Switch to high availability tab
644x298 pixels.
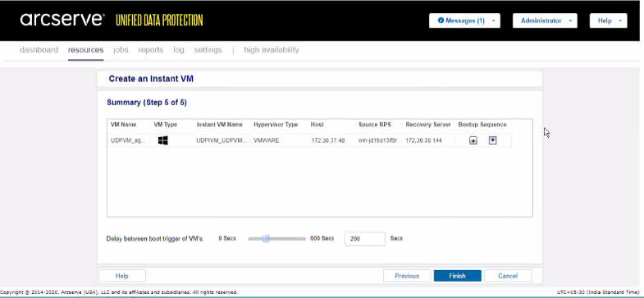point(272,50)
